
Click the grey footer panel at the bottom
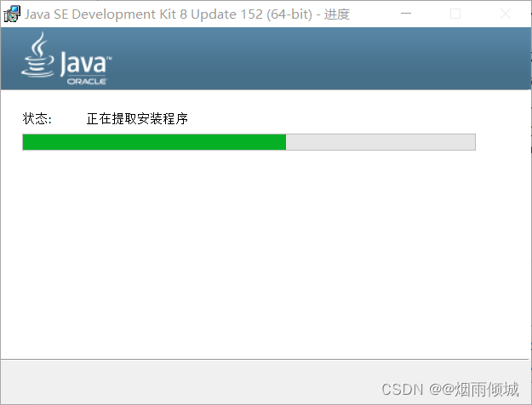coord(266,381)
